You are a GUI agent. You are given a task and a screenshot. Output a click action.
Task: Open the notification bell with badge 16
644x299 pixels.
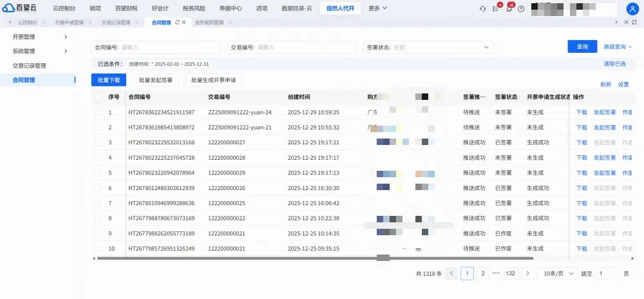point(509,8)
